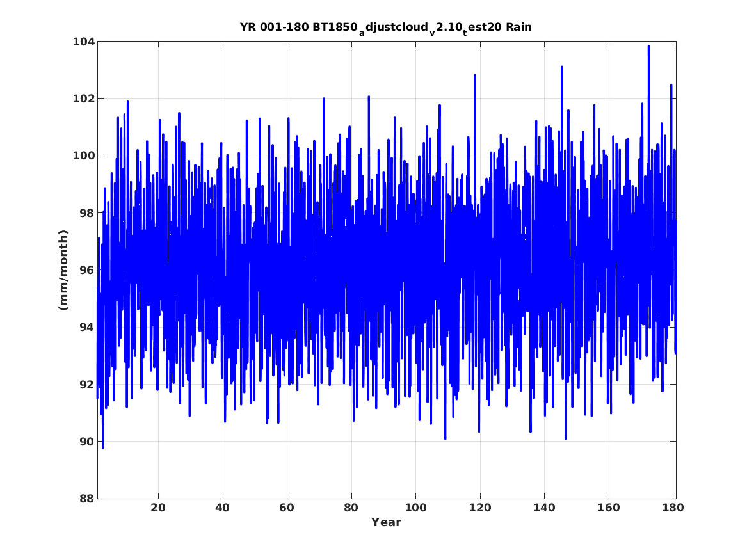
Task: Click the y-axis tick label '102'
Action: 83,99
